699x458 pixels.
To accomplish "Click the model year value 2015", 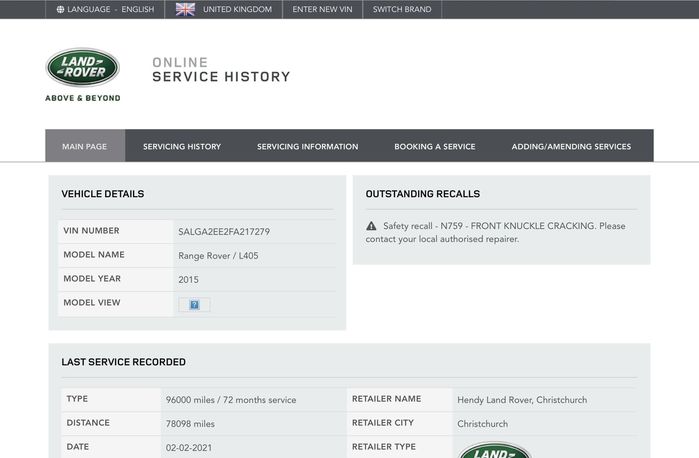I will click(189, 280).
